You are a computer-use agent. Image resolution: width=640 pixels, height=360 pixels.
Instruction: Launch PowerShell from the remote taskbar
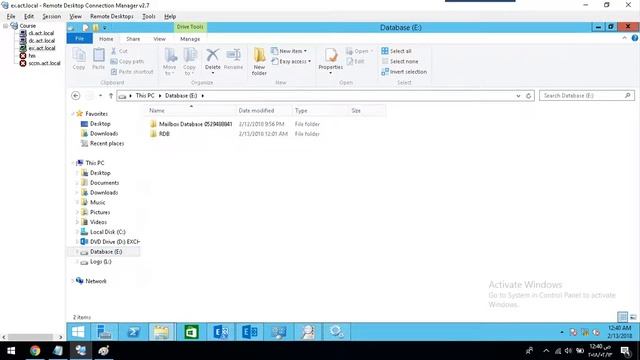133,332
